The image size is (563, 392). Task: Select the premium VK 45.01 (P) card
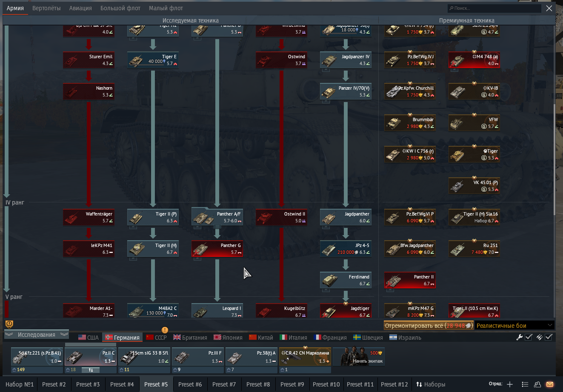[474, 186]
